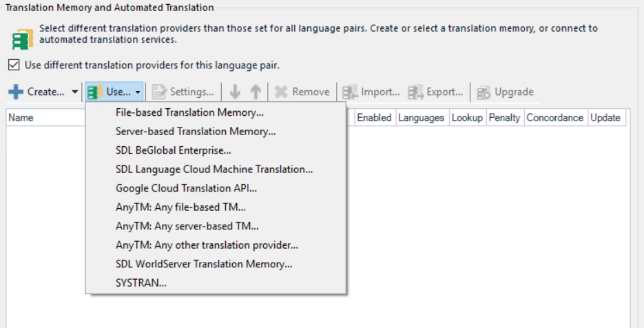Select SDL Language Cloud Machine Translation
The image size is (644, 328).
pos(216,169)
